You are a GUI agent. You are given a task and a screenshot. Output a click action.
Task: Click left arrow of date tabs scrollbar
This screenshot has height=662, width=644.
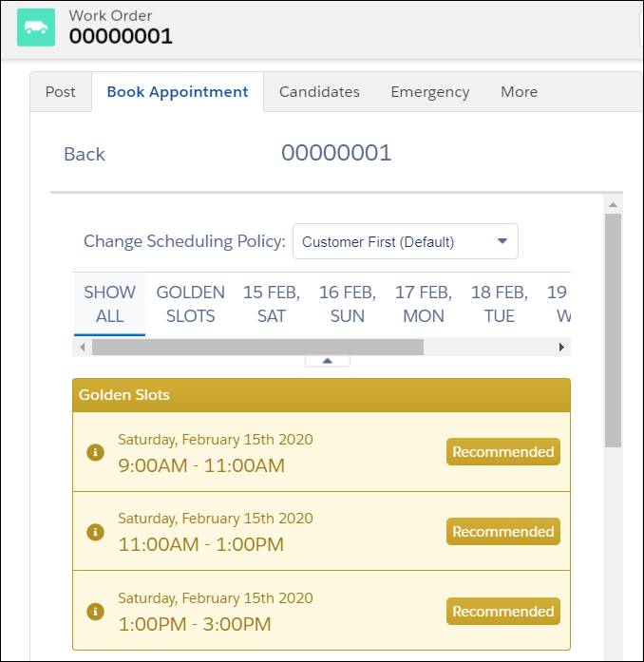(x=83, y=347)
